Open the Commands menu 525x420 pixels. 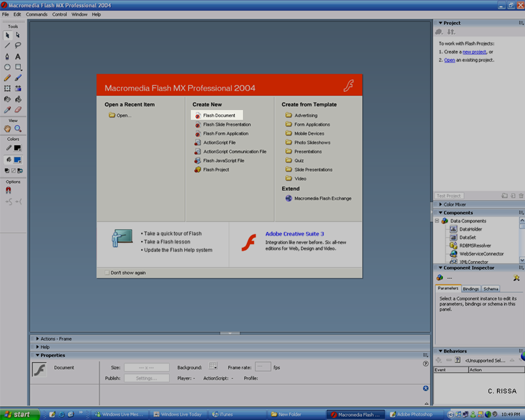[x=36, y=14]
